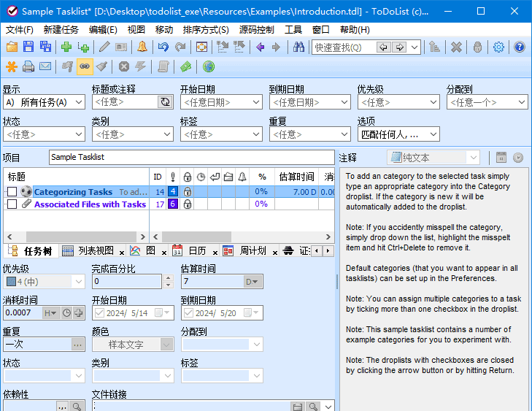
Task: Browse for file link folder button
Action: (298, 406)
